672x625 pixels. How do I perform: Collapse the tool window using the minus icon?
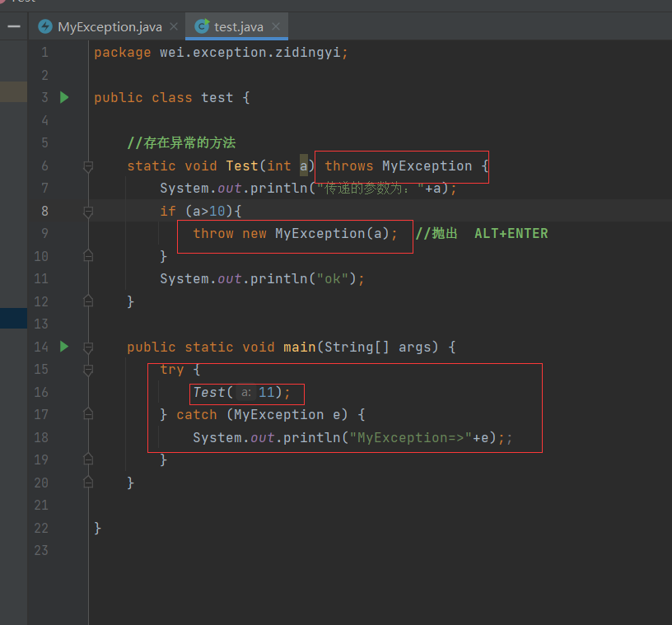14,26
